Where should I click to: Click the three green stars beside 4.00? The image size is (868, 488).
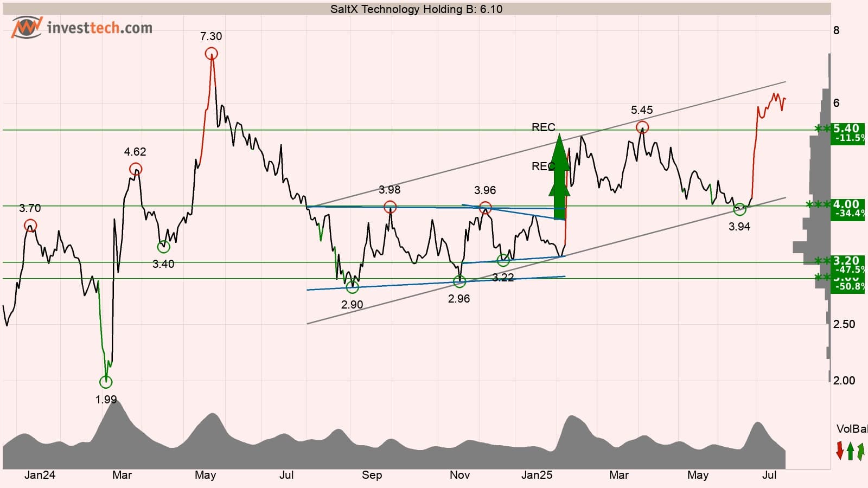(x=819, y=204)
